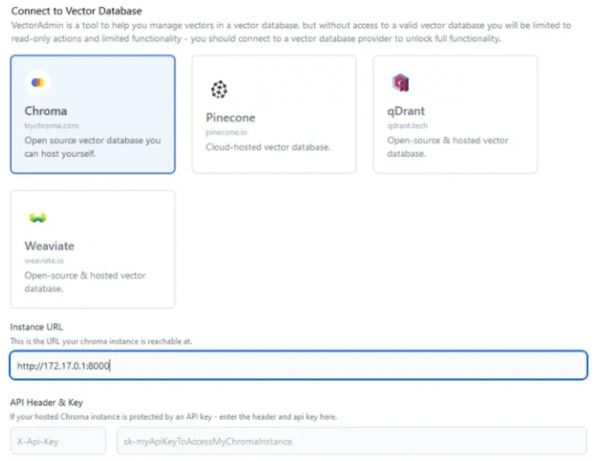Click the qDrant logo icon
Screen dimensions: 599x461
point(400,82)
